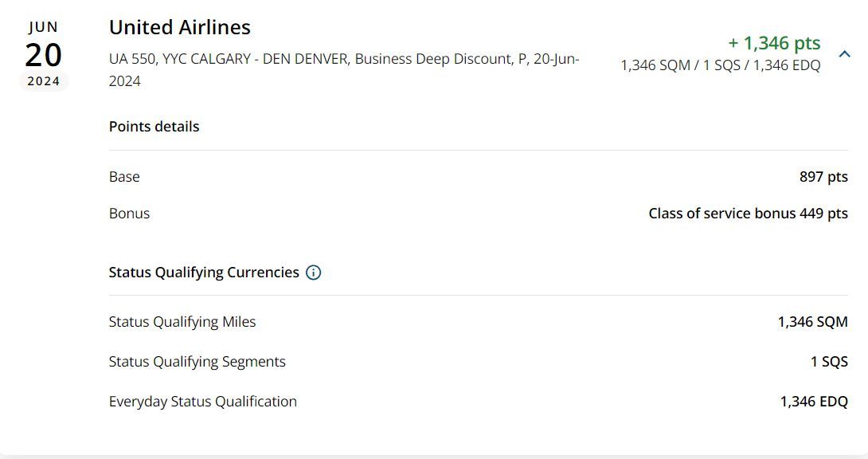Screen dimensions: 868x459
Task: Click the SQM / SQS / EDQ summary line
Action: pyautogui.click(x=720, y=65)
